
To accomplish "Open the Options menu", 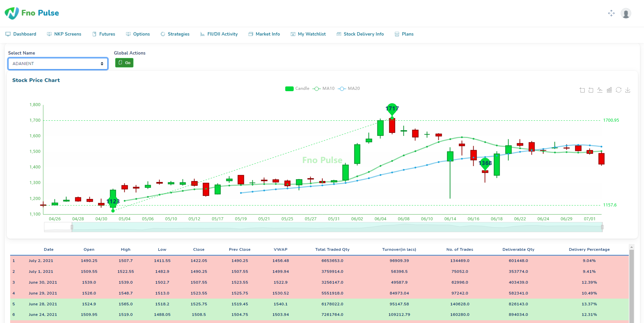I will [x=138, y=34].
